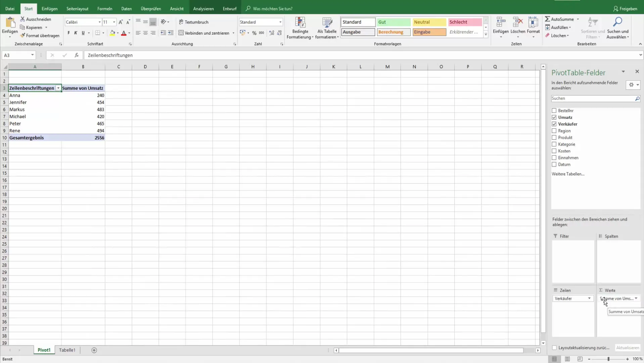
Task: Open Als Tabelle formatieren gallery
Action: (x=327, y=28)
